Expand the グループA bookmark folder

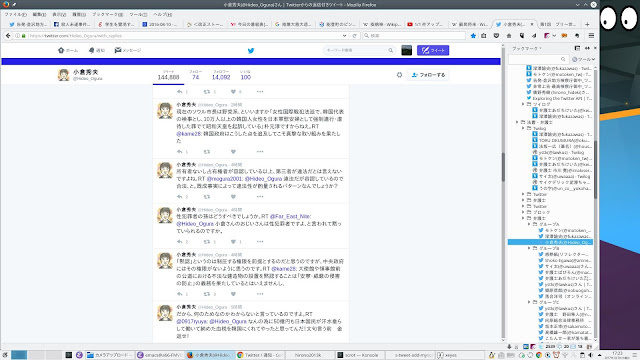pos(529,224)
